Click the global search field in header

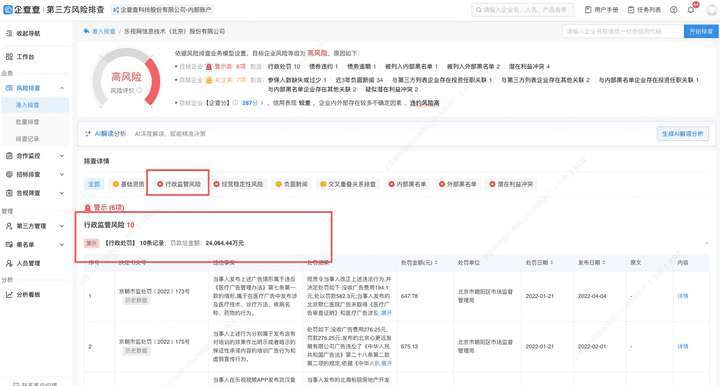[523, 10]
